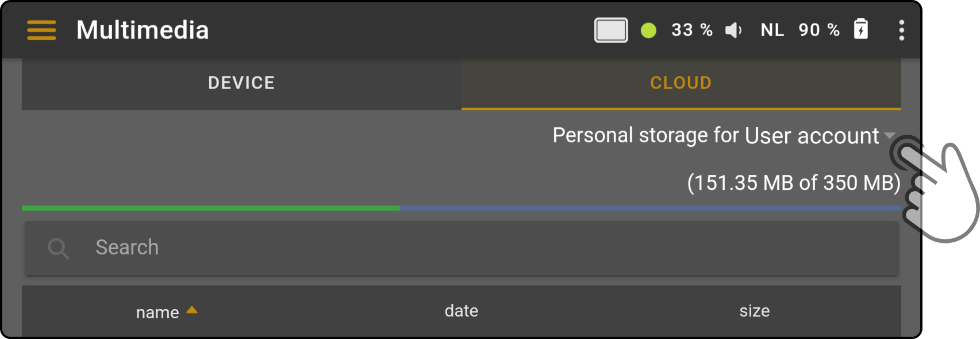Click the screen display icon in top bar
This screenshot has width=980, height=339.
pos(611,30)
